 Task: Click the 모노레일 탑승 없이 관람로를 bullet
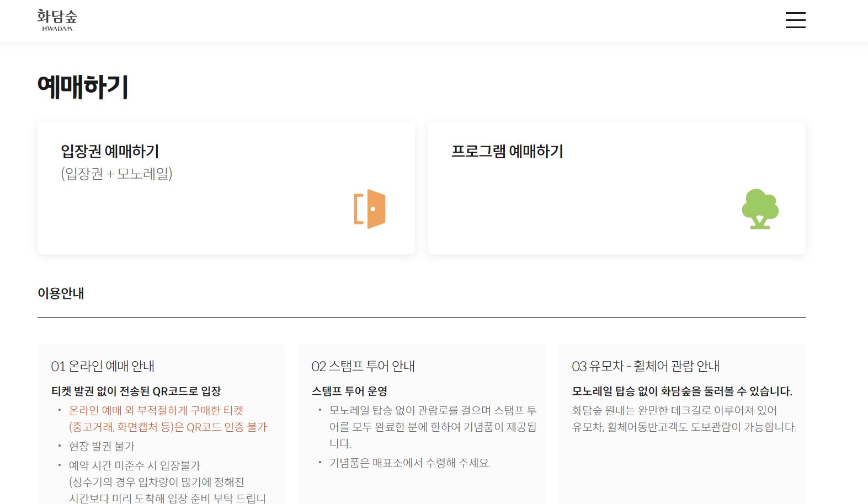(x=433, y=427)
